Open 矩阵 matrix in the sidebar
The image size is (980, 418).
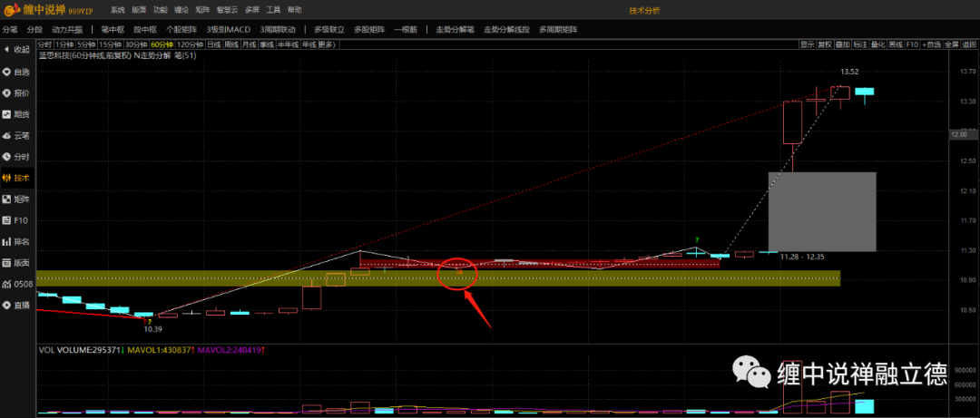(16, 199)
